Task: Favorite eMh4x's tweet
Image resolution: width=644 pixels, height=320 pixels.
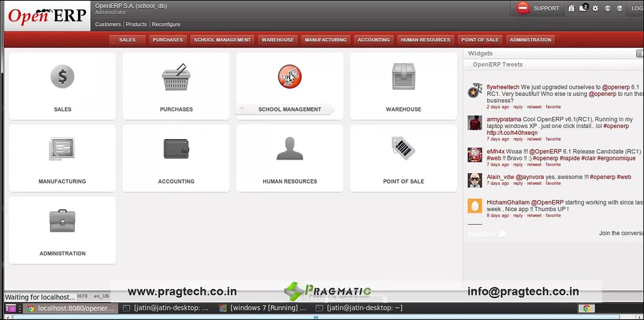Action: pyautogui.click(x=553, y=164)
